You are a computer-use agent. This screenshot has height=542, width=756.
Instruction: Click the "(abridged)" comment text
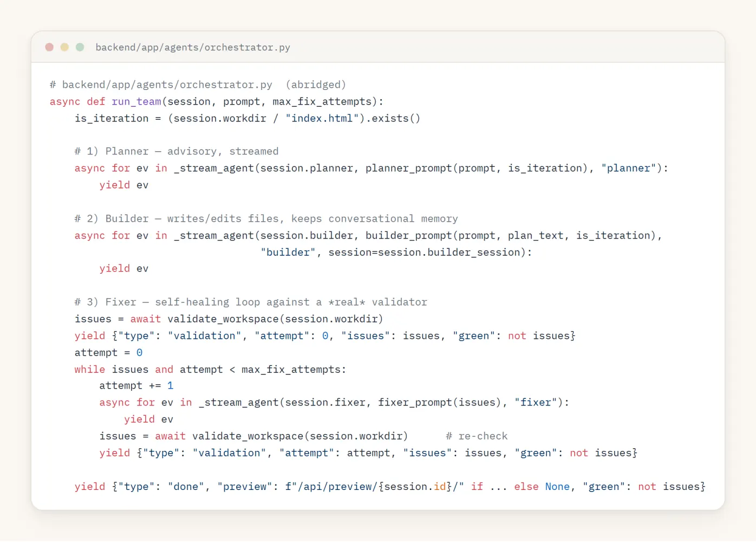[x=316, y=85]
